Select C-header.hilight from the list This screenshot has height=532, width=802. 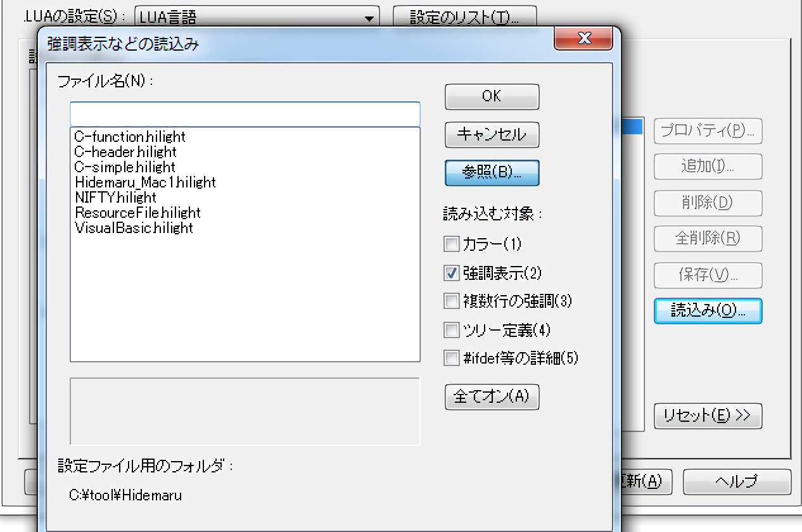(x=125, y=152)
